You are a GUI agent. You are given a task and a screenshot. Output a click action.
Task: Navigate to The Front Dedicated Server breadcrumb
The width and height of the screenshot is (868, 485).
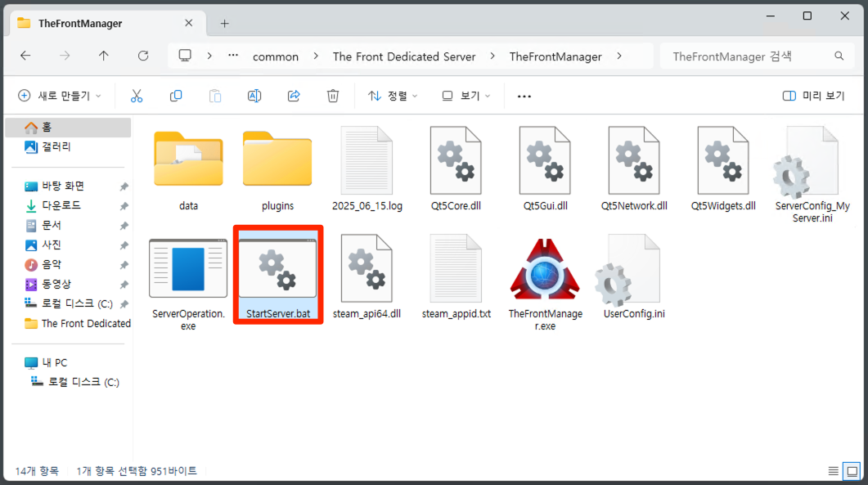coord(404,56)
